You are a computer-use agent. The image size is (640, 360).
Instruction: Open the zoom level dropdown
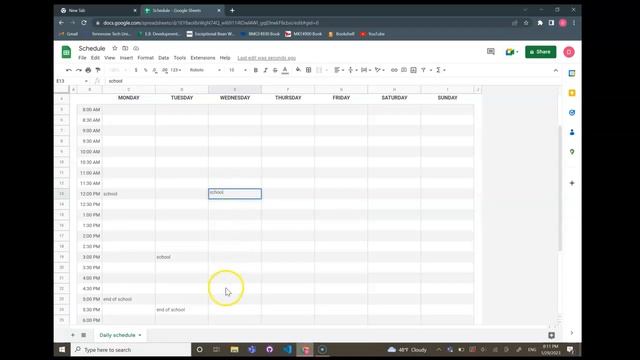[118, 70]
